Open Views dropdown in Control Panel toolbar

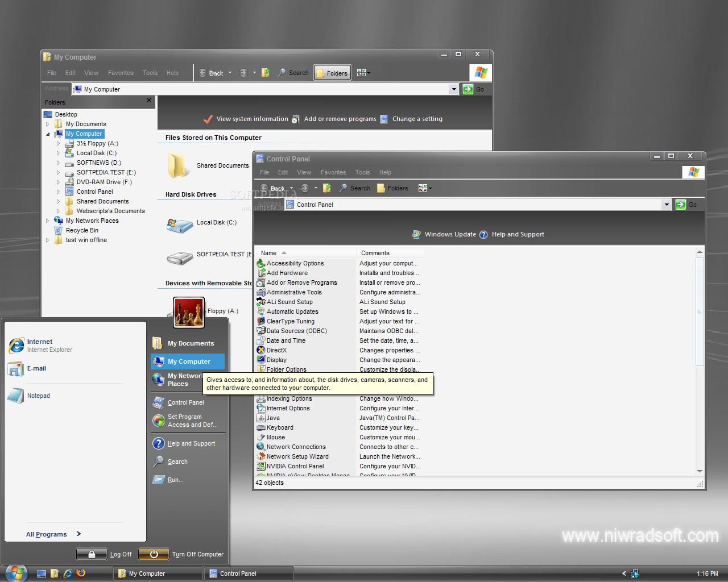point(425,188)
